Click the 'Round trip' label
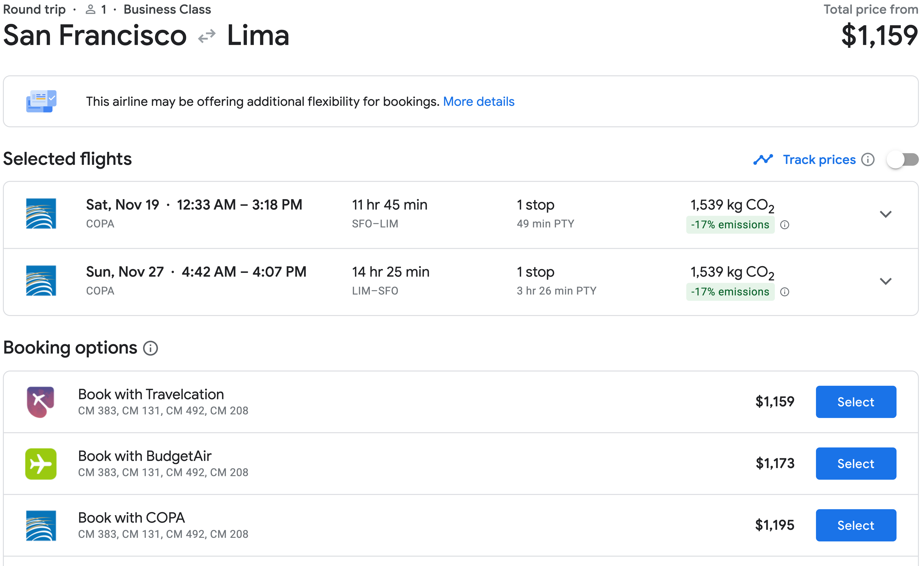924x566 pixels. [x=34, y=9]
